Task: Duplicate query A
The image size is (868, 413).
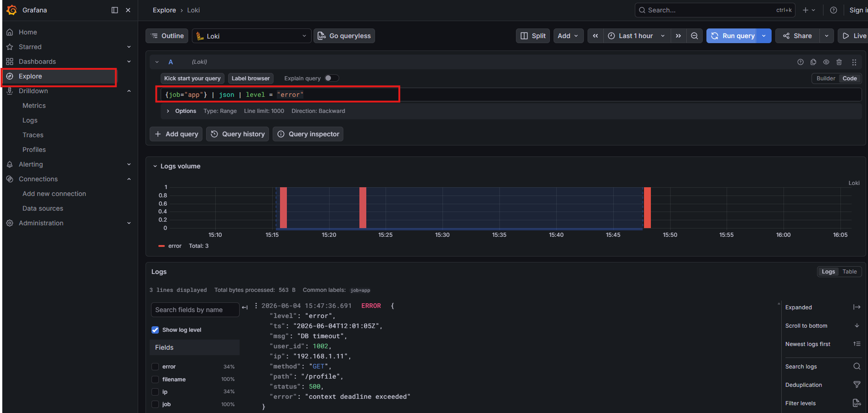Action: point(813,62)
